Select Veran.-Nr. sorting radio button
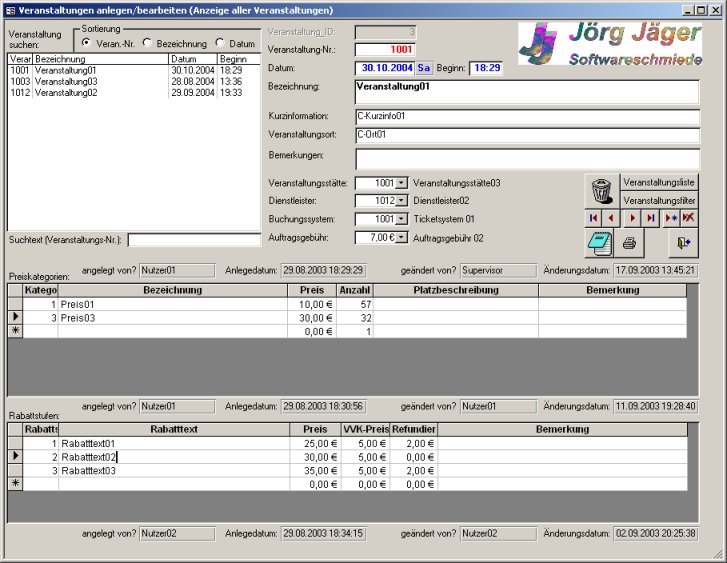727x563 pixels. [x=86, y=43]
